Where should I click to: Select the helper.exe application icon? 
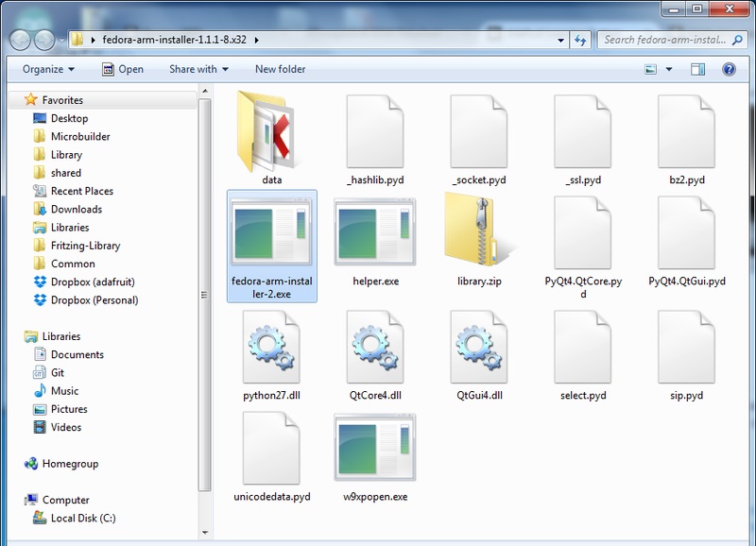coord(375,231)
